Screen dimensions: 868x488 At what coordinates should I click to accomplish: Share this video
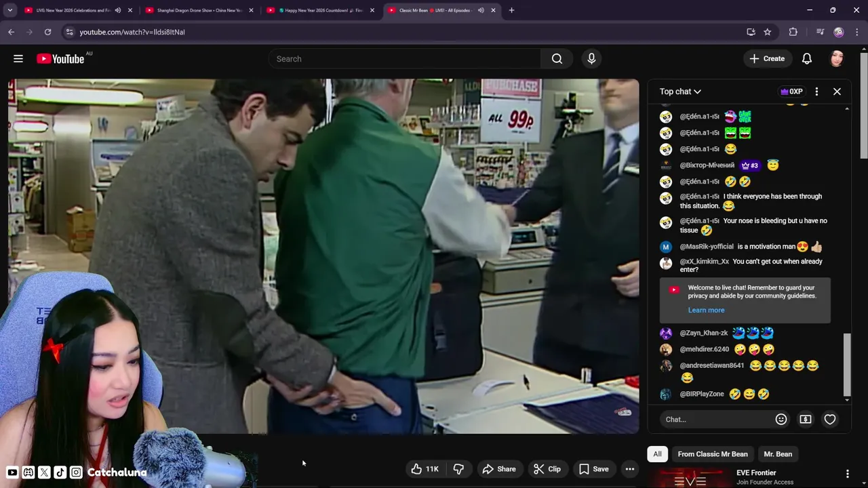pos(498,469)
